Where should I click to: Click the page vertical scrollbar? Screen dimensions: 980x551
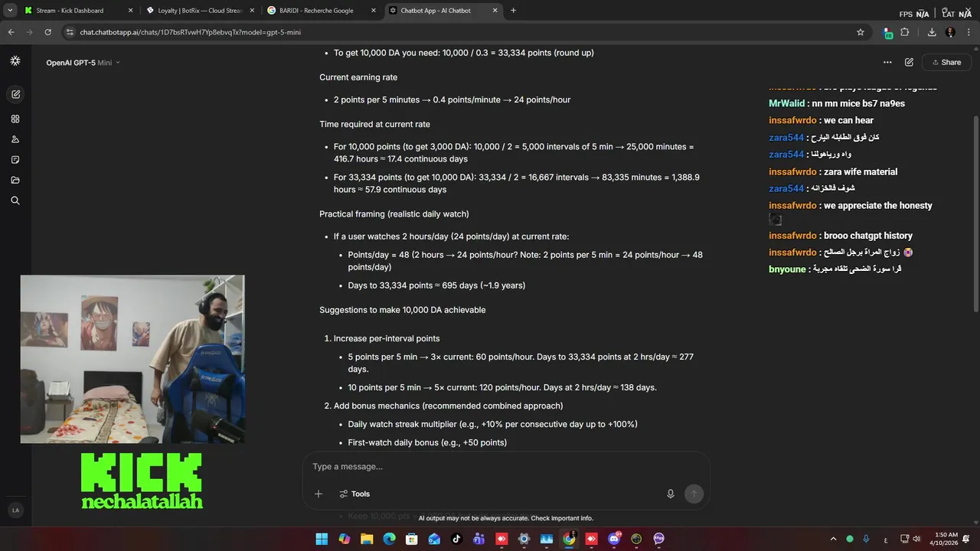coord(975,214)
